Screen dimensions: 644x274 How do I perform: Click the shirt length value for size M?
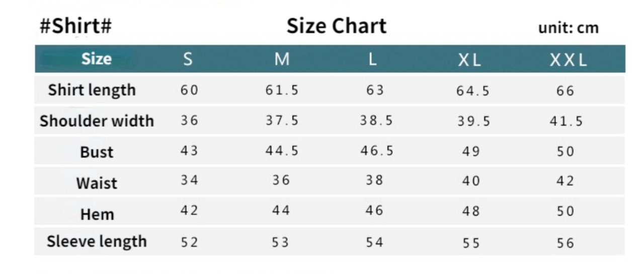point(282,91)
